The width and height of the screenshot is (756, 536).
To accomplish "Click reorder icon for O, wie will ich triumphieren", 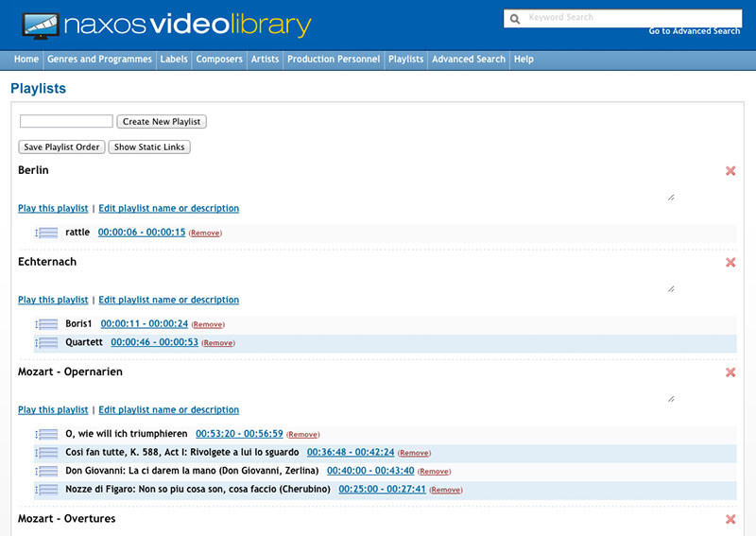I will click(46, 435).
